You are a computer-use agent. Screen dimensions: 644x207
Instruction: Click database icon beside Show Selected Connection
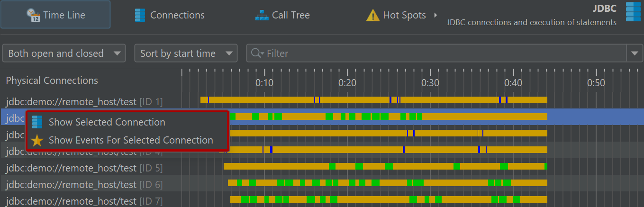point(37,122)
